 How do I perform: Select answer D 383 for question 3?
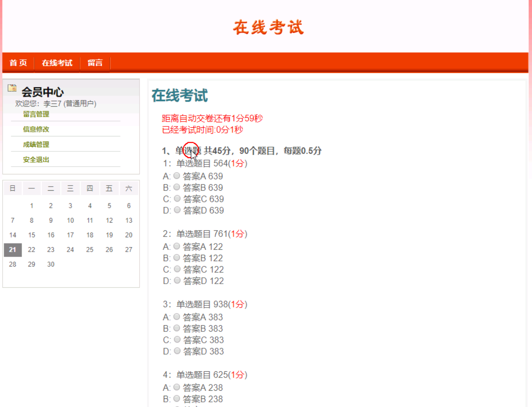176,351
